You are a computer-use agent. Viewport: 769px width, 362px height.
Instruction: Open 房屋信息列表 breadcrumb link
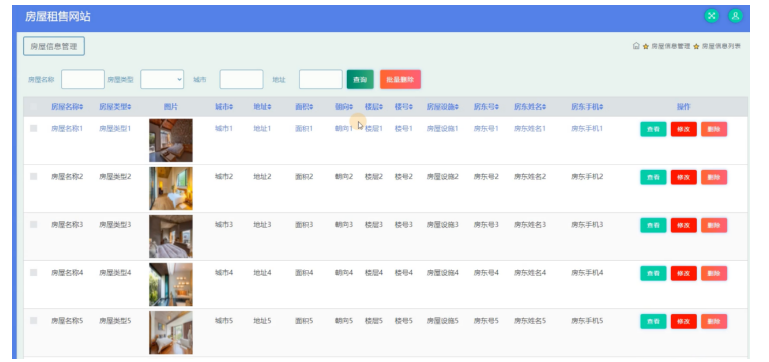[721, 46]
